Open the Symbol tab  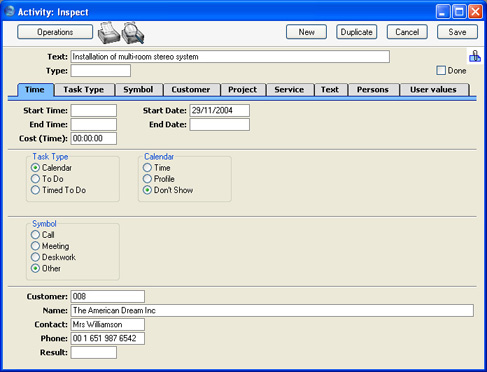pos(138,90)
